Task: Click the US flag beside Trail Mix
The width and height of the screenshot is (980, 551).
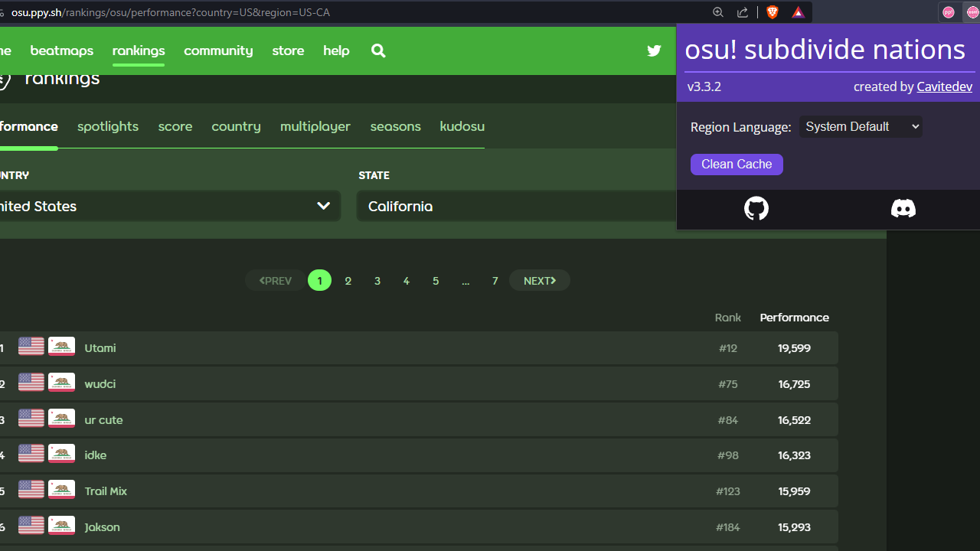Action: coord(31,490)
